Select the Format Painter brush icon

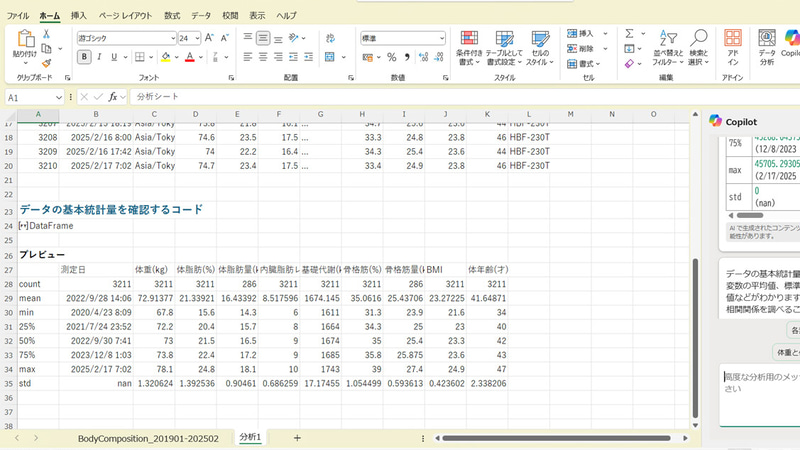pyautogui.click(x=46, y=63)
